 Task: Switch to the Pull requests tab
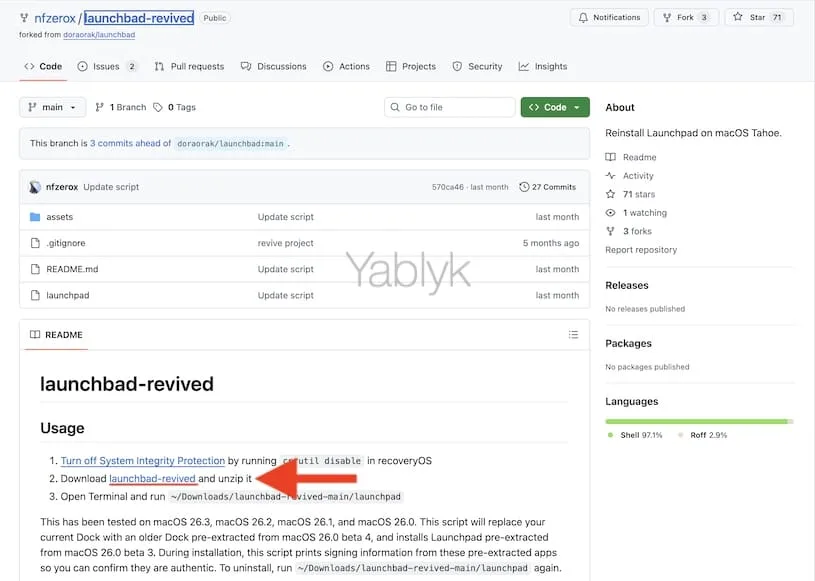click(190, 66)
